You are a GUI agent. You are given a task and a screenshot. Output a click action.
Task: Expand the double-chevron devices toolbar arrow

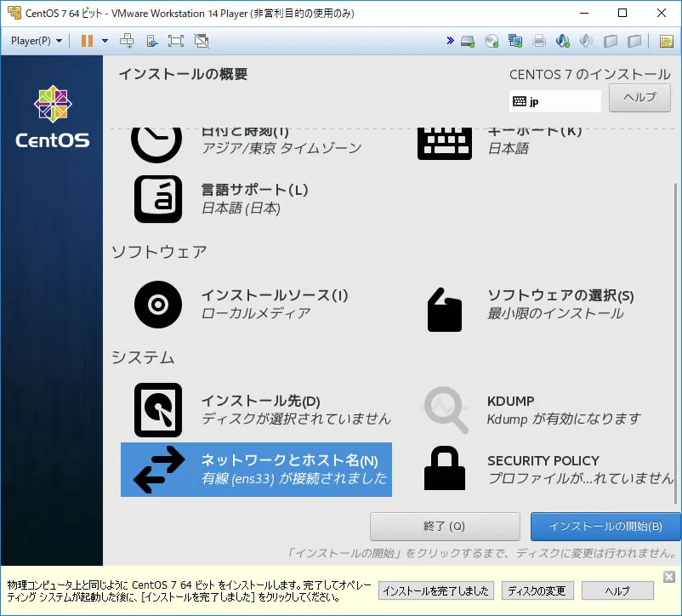(x=450, y=41)
